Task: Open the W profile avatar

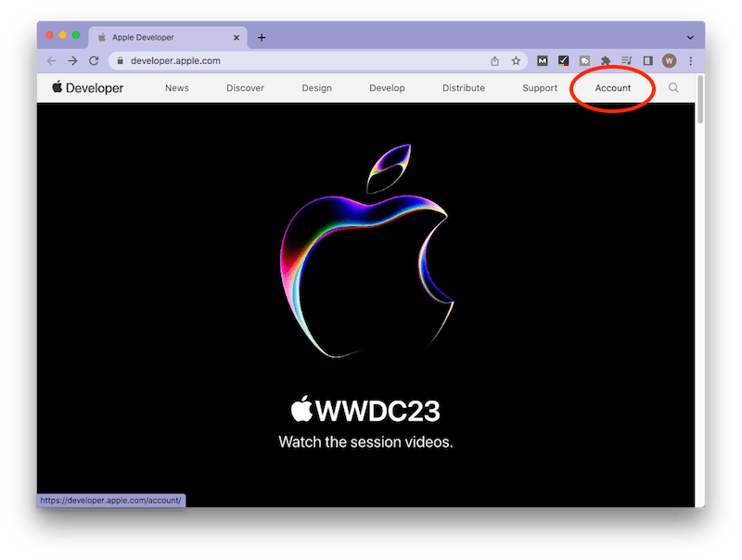Action: [x=669, y=60]
